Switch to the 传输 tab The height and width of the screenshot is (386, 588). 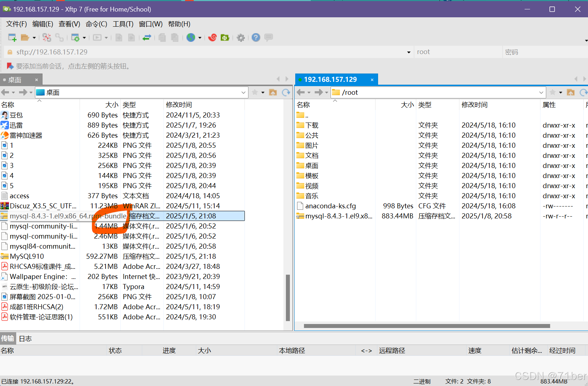tap(8, 339)
